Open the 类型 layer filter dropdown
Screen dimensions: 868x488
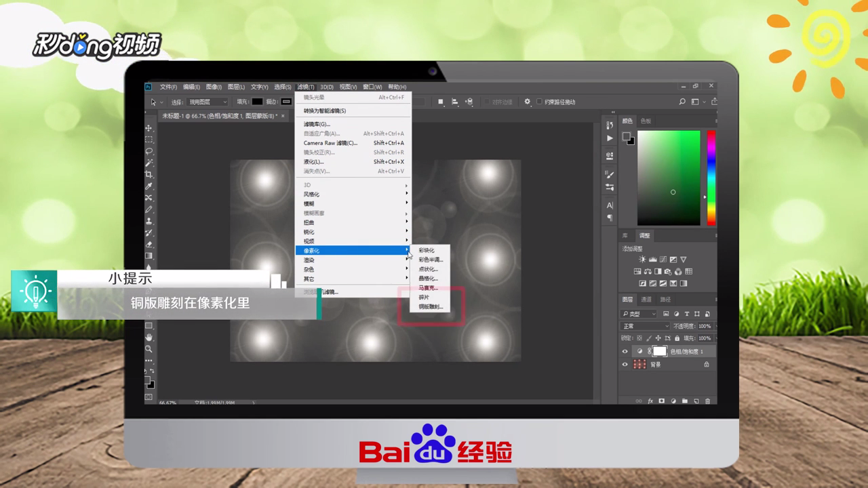tap(639, 314)
